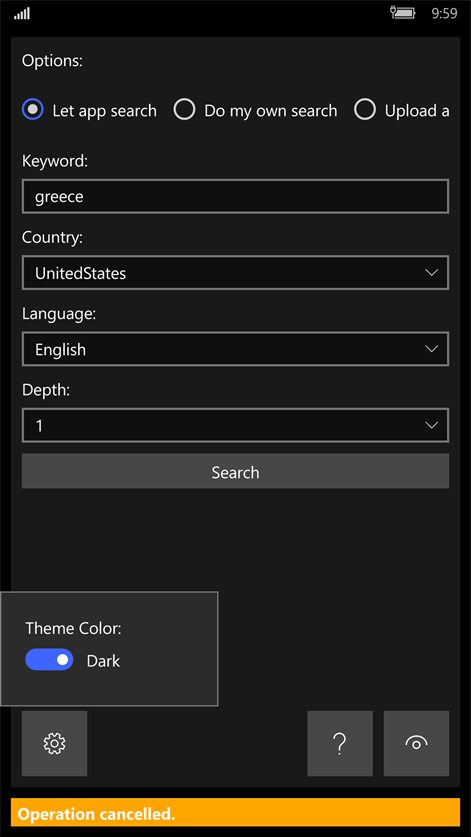Screen dimensions: 471x837
Task: Focus the Keyword field containing greece
Action: click(235, 196)
